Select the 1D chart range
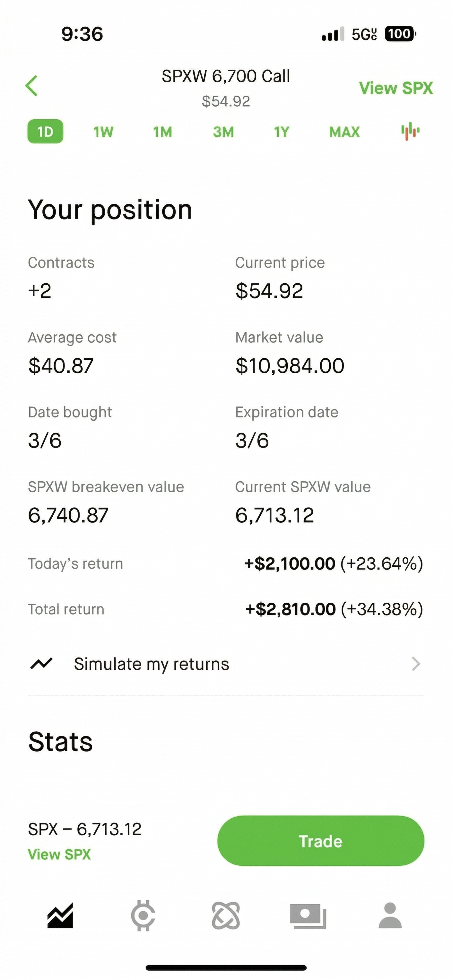 (45, 132)
